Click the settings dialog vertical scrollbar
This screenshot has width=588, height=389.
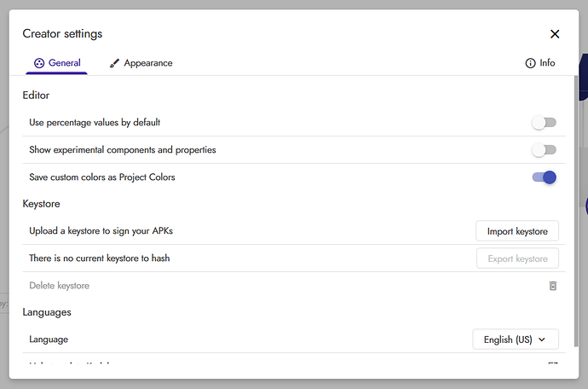[576, 211]
